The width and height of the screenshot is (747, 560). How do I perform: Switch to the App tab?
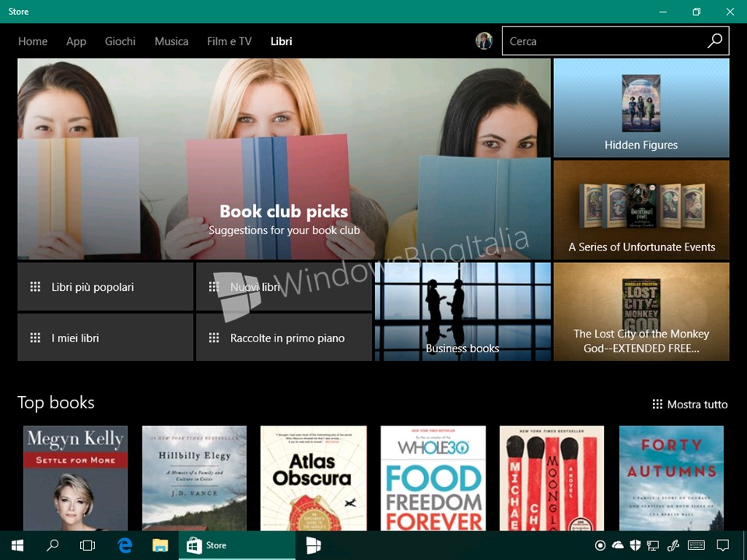pyautogui.click(x=76, y=41)
